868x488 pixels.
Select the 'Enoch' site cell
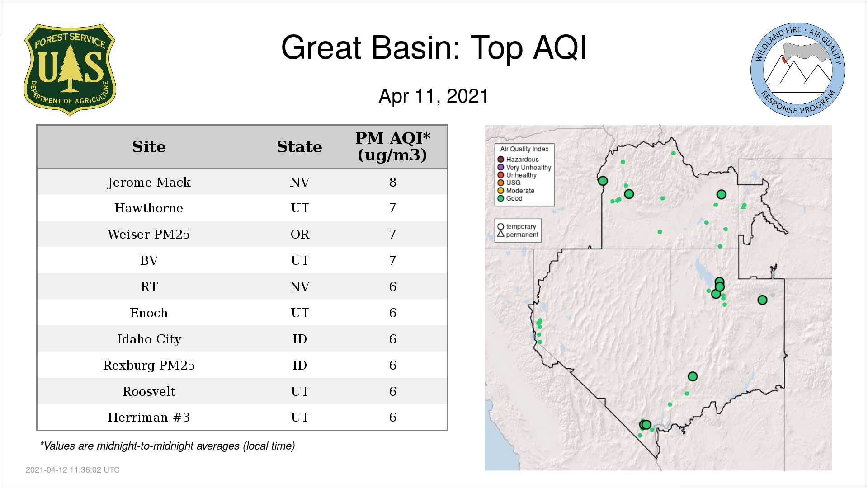point(149,313)
